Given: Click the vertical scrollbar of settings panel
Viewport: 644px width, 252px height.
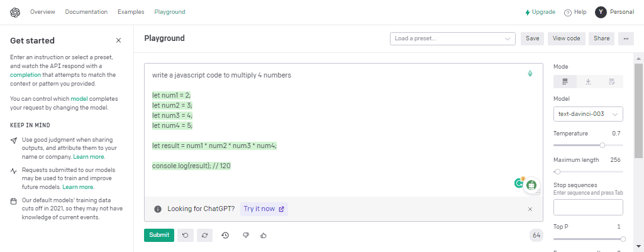Looking at the screenshot, I should 639,110.
